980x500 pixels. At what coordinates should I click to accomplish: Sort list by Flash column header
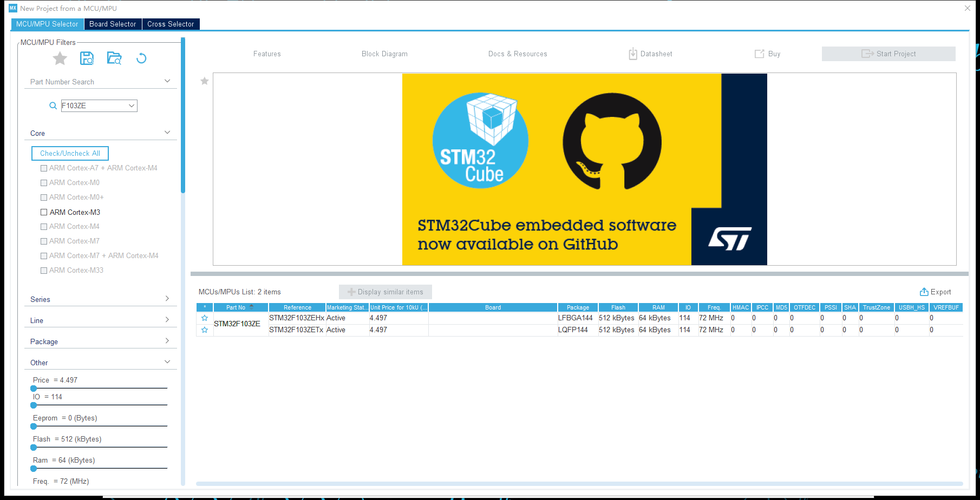click(618, 307)
